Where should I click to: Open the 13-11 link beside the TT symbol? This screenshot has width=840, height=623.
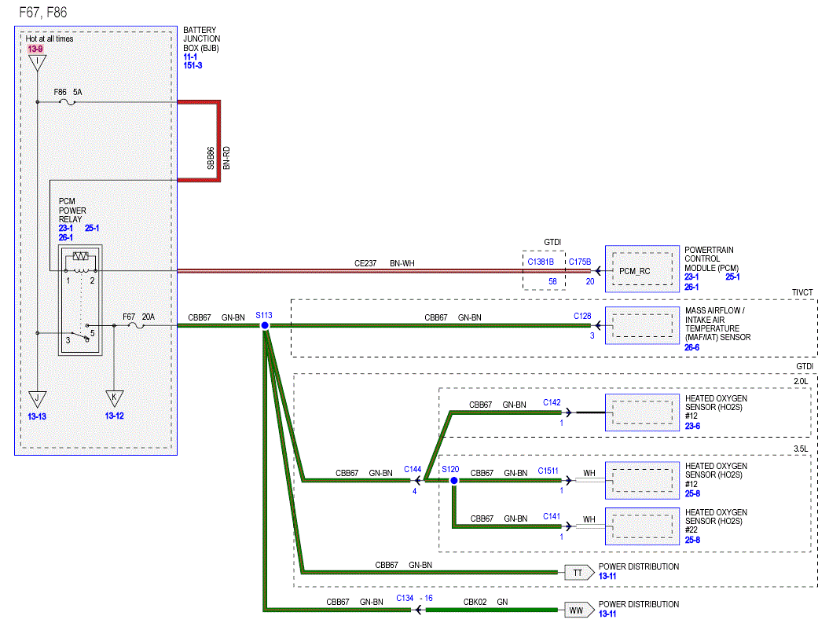click(607, 577)
